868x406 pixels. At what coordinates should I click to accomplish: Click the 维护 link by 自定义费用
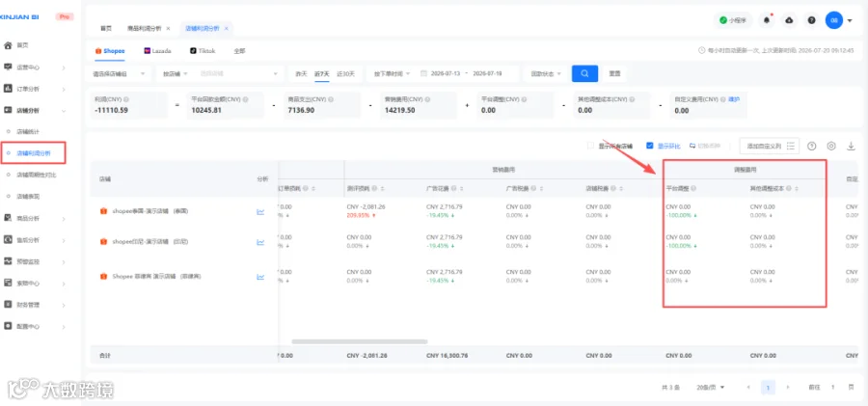pyautogui.click(x=734, y=99)
